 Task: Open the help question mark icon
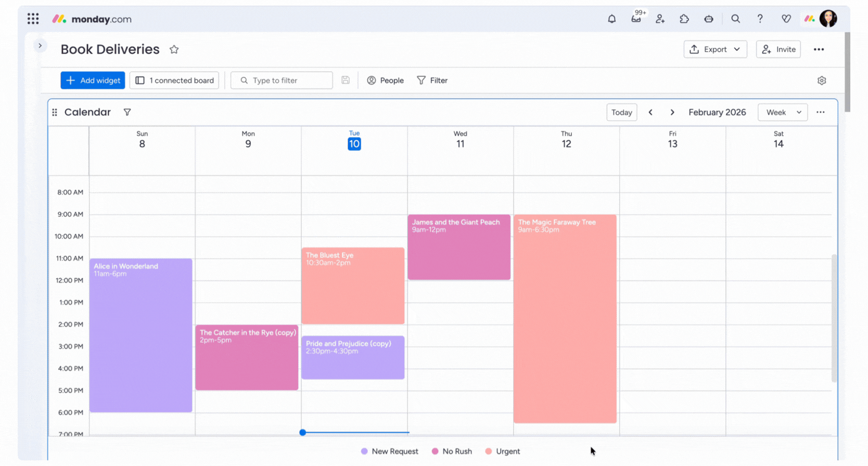click(x=760, y=19)
